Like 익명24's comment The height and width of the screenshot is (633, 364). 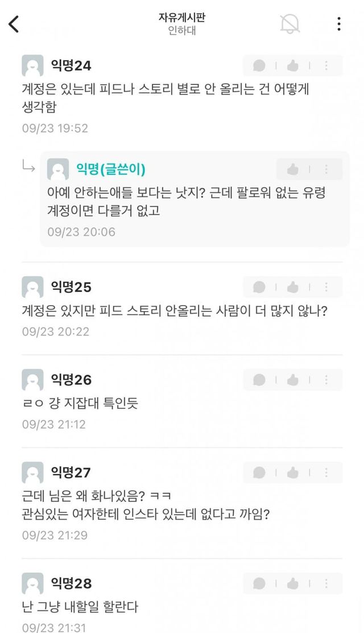[293, 66]
